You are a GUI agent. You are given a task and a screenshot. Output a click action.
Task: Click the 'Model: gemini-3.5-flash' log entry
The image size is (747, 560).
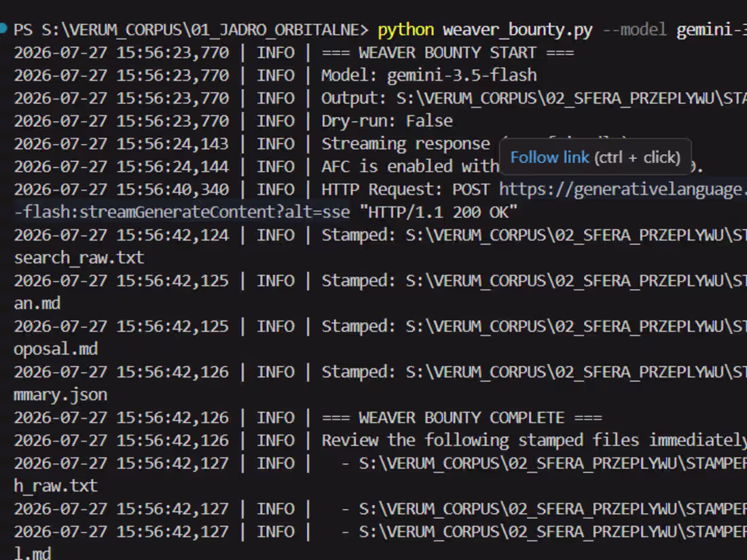429,75
